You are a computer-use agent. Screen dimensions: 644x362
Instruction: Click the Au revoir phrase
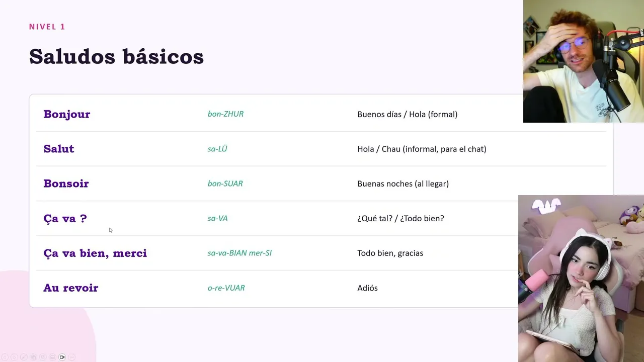click(x=70, y=288)
